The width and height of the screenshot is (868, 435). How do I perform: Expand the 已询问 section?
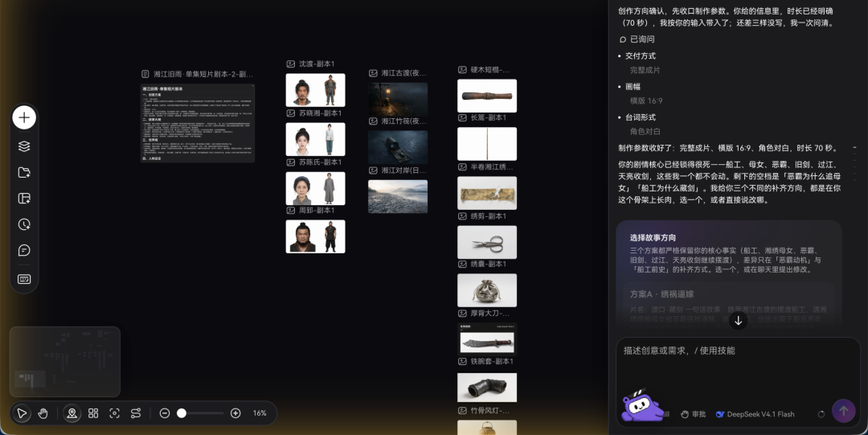(637, 39)
